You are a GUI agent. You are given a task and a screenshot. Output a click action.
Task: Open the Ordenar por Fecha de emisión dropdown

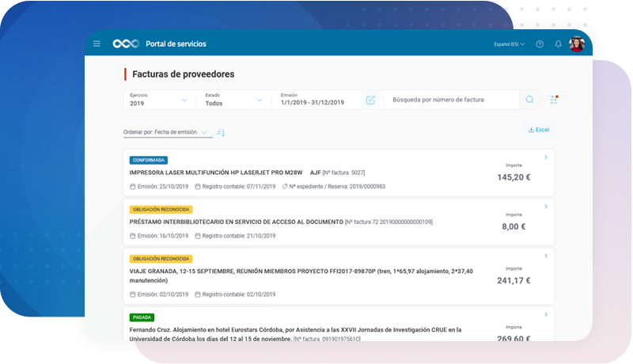click(168, 132)
